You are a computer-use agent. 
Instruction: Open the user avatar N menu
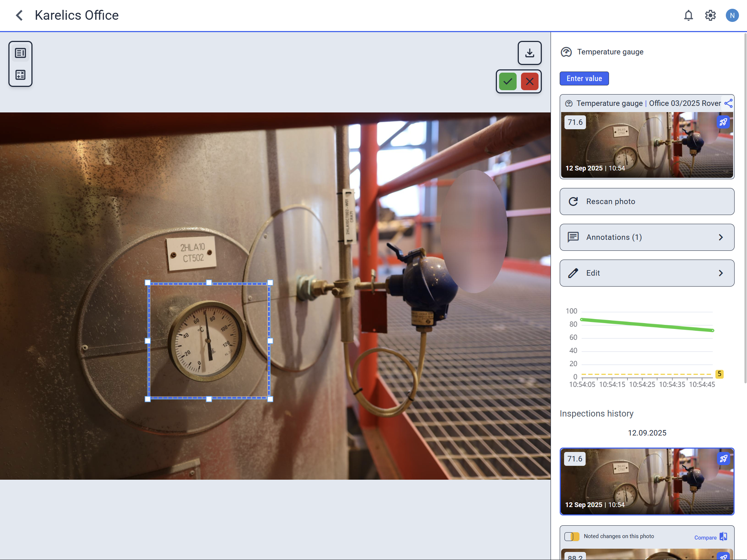coord(732,15)
